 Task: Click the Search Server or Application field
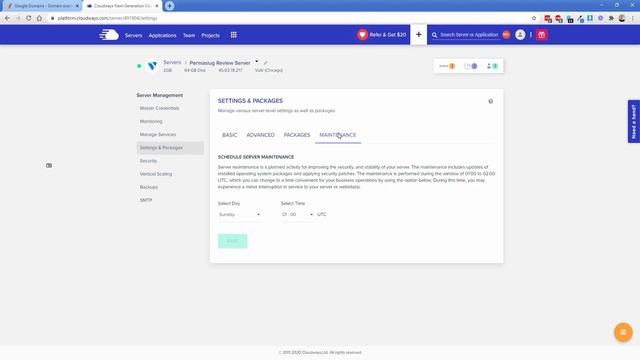pos(469,35)
